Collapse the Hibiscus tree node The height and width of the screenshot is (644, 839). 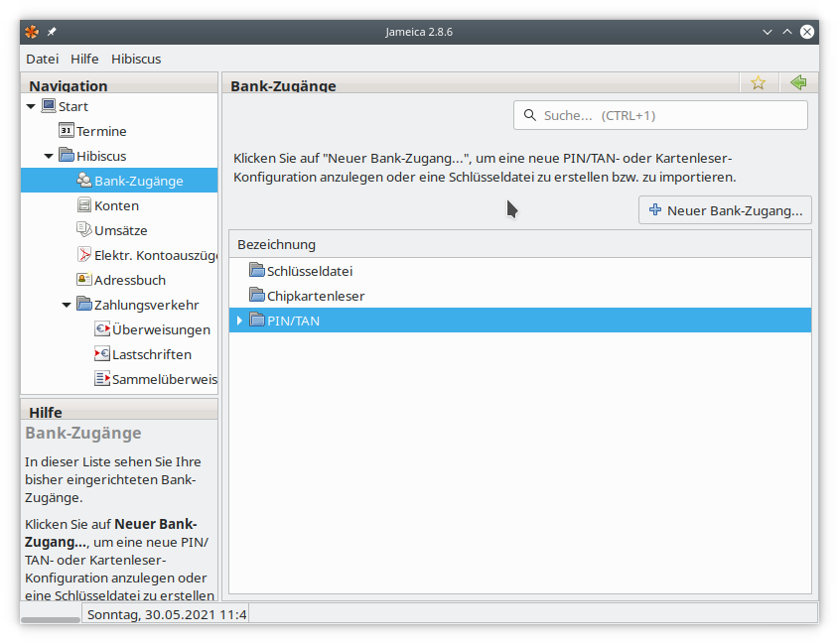point(49,156)
